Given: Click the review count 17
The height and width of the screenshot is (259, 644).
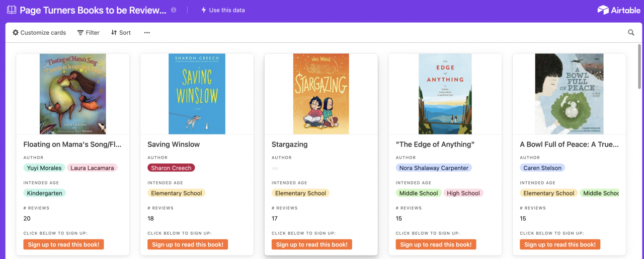Looking at the screenshot, I should pos(275,219).
